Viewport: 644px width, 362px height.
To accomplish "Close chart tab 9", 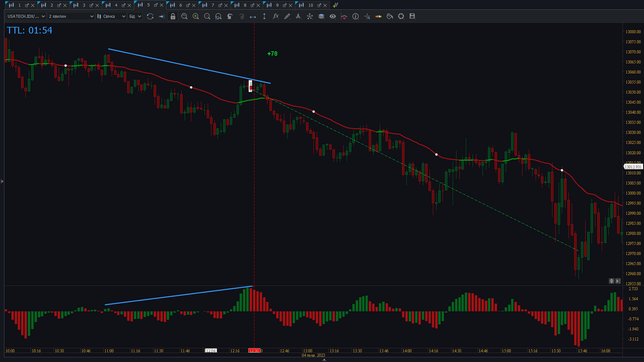I will [291, 5].
